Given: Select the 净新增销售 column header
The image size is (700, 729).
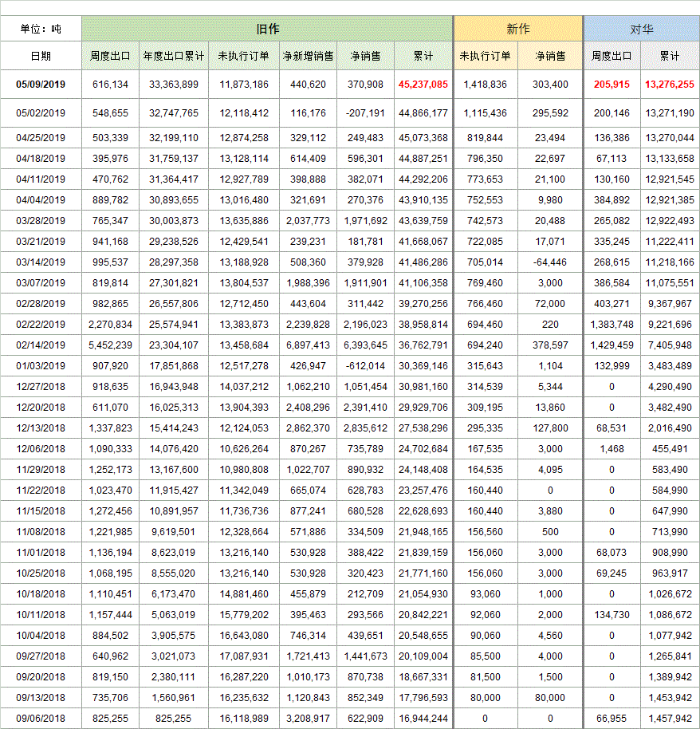Looking at the screenshot, I should point(308,56).
